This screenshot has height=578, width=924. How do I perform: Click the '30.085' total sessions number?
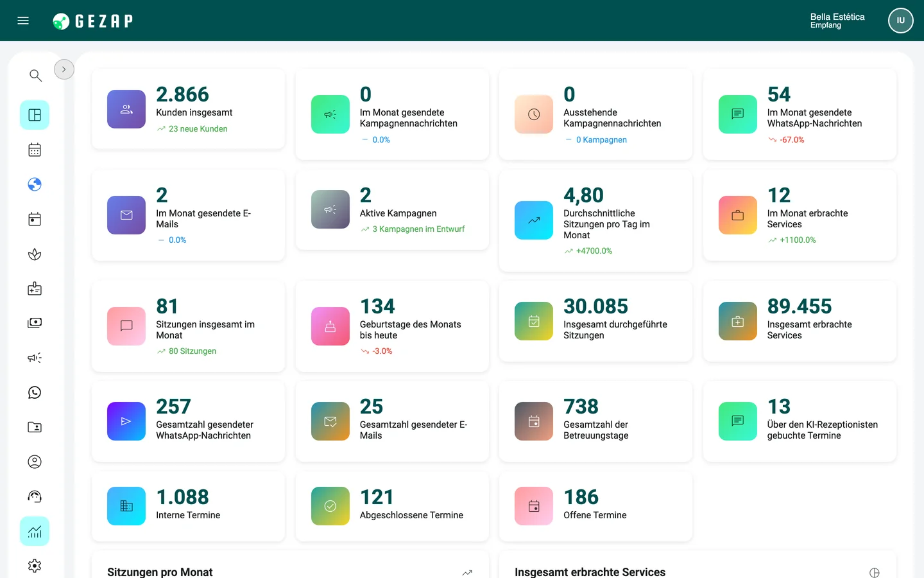click(x=595, y=306)
